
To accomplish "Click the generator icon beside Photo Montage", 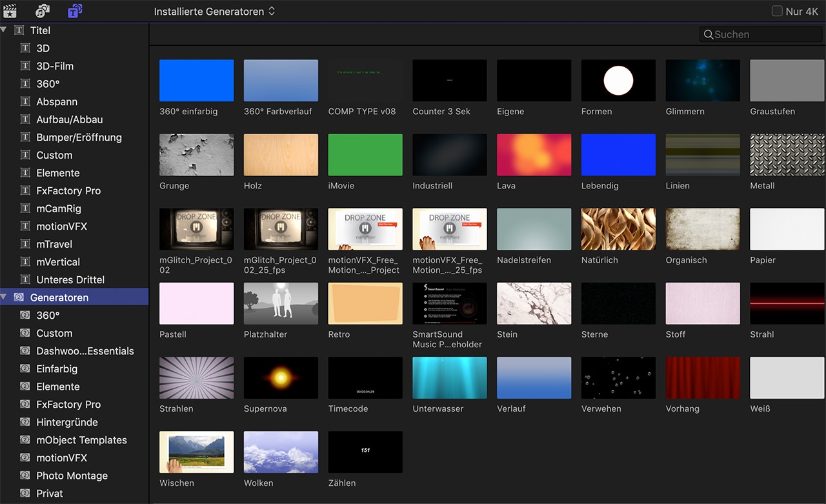I will click(25, 476).
